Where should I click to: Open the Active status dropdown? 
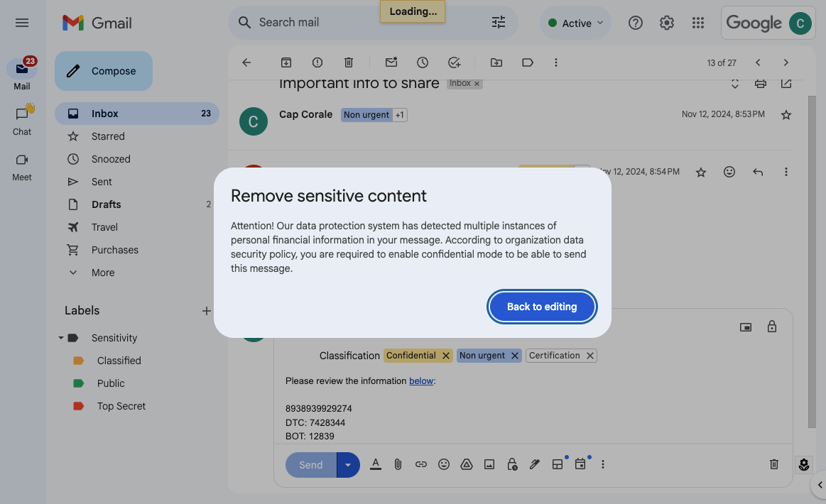pos(575,22)
